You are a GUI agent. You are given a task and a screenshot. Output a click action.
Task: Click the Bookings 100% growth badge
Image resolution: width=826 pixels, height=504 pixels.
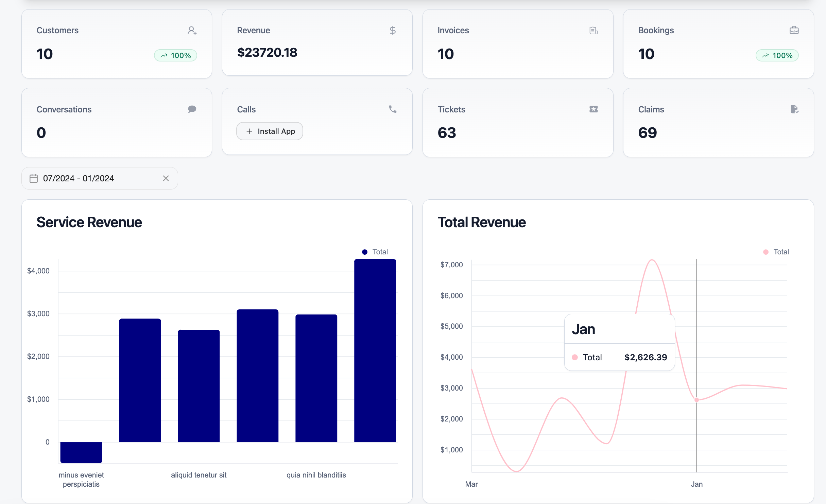click(777, 55)
